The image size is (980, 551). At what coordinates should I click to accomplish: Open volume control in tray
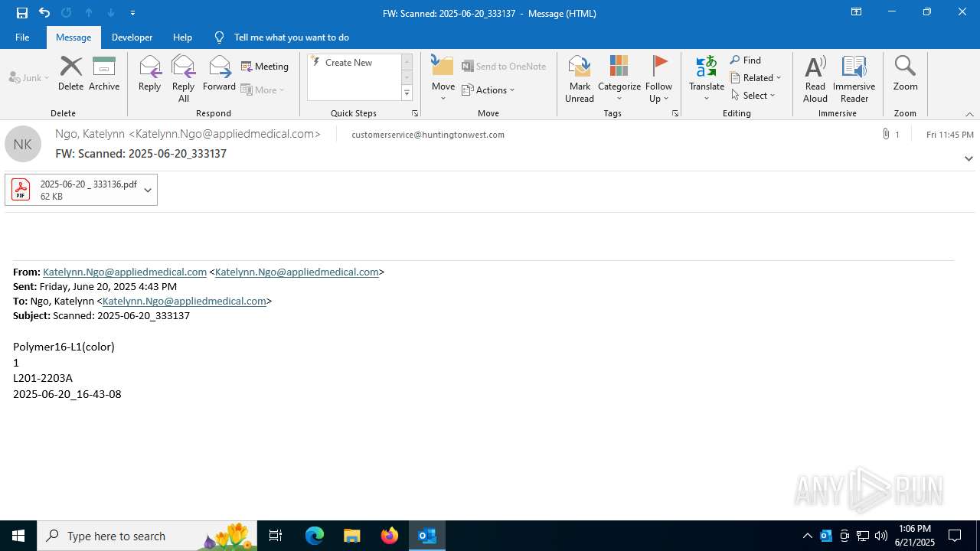881,536
